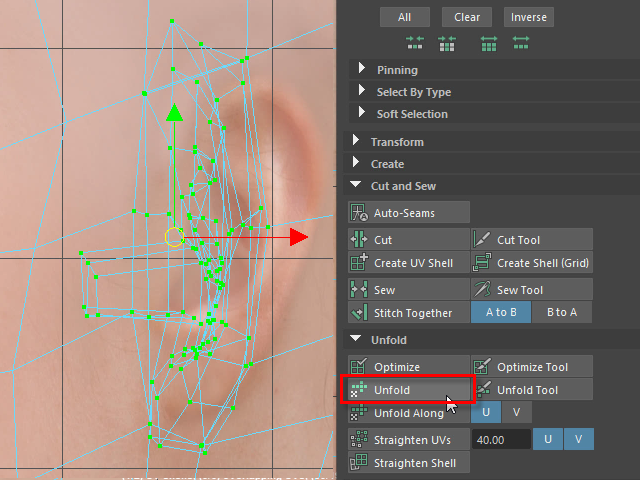Switch stitch direction to B to A
640x480 pixels.
click(x=561, y=312)
